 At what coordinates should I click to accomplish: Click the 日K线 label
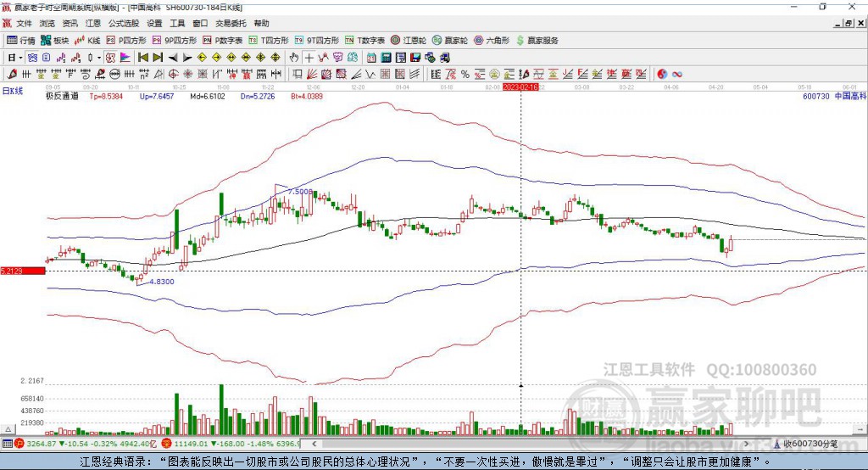tap(13, 91)
